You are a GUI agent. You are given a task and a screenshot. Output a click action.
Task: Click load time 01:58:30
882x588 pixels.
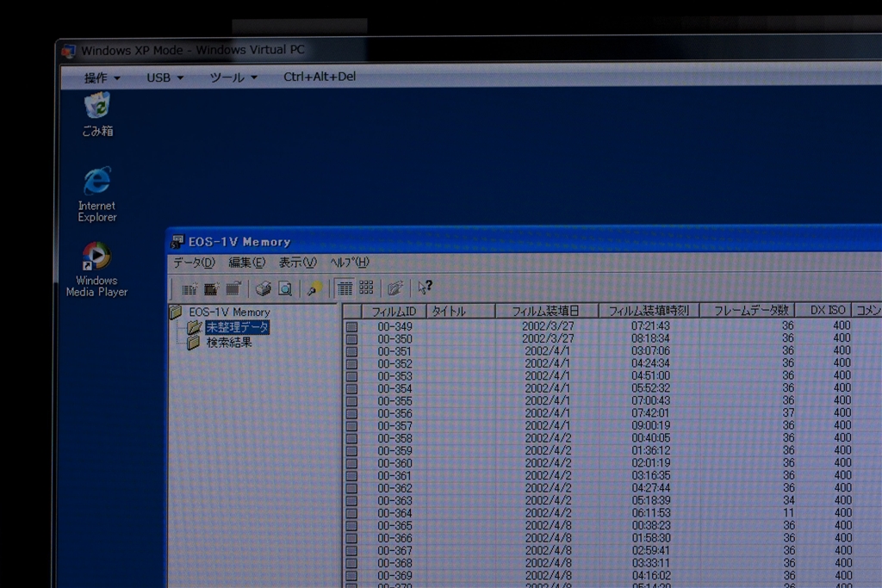[651, 538]
